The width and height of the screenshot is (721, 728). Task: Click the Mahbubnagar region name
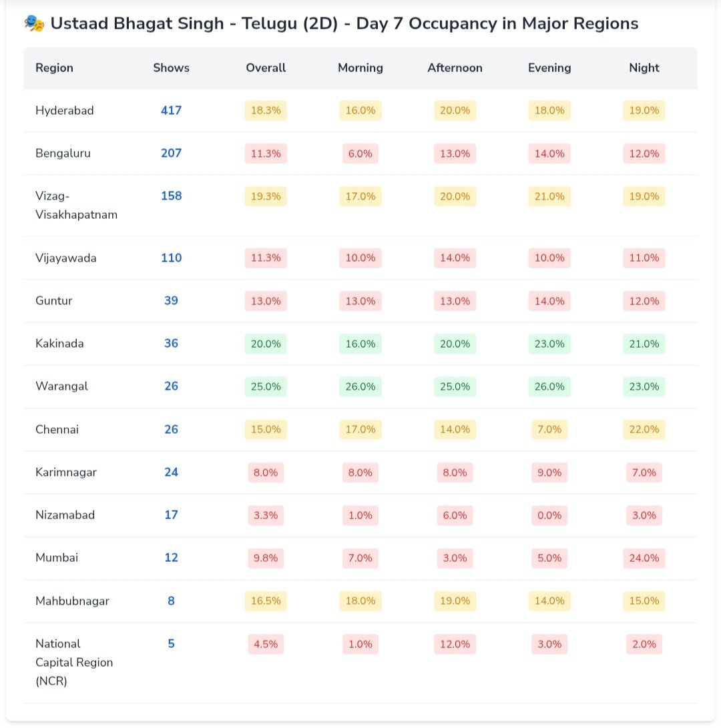click(x=72, y=601)
